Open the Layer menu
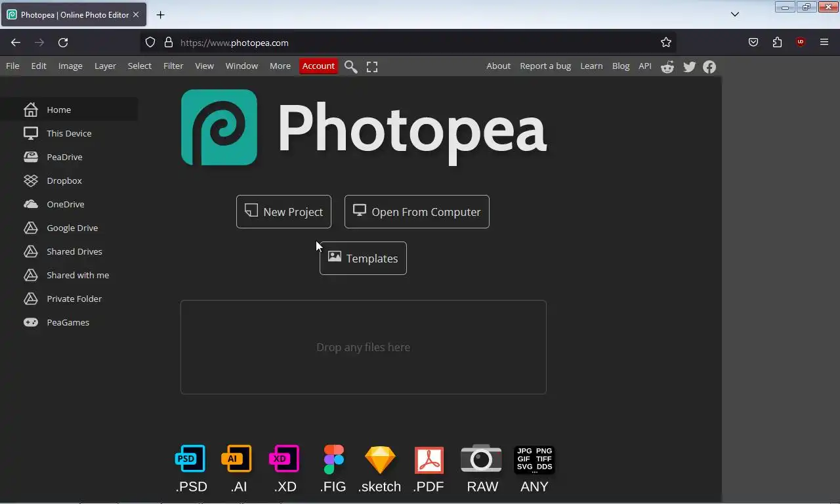Screen dimensions: 840x504 [x=105, y=66]
